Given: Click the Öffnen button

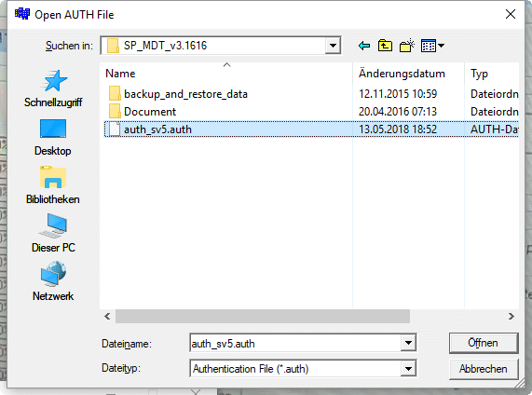Looking at the screenshot, I should coord(484,343).
